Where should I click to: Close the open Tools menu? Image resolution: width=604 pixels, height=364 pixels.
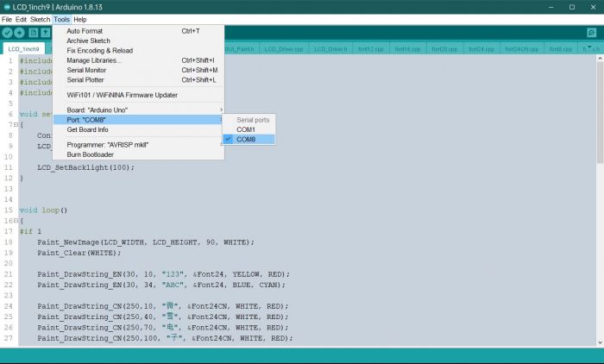pyautogui.click(x=61, y=19)
